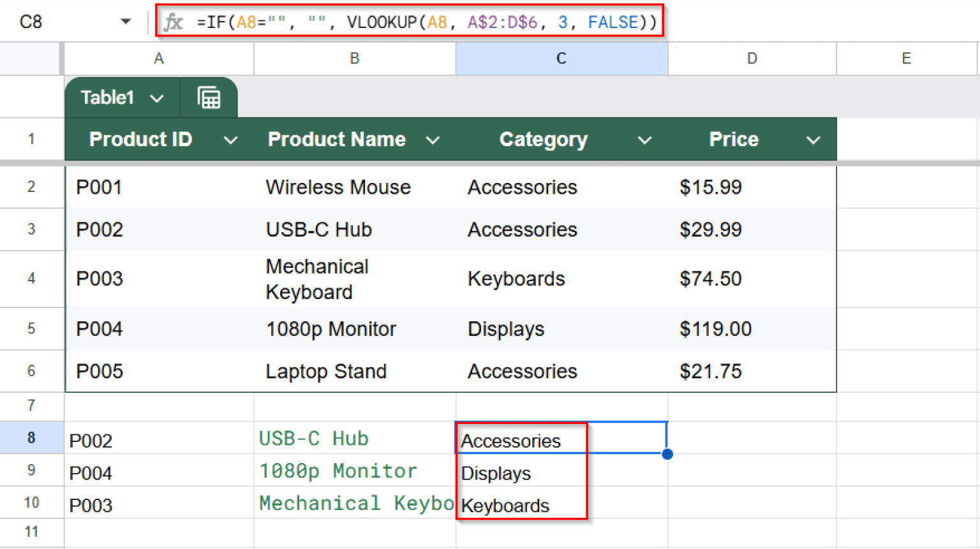Click the fx function icon in the formula bar
Image resolution: width=980 pixels, height=549 pixels.
pyautogui.click(x=173, y=21)
